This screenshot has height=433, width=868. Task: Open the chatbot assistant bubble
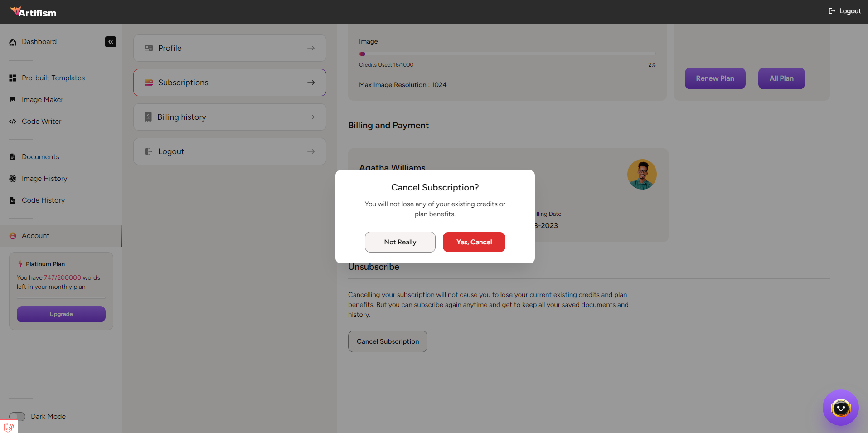840,408
